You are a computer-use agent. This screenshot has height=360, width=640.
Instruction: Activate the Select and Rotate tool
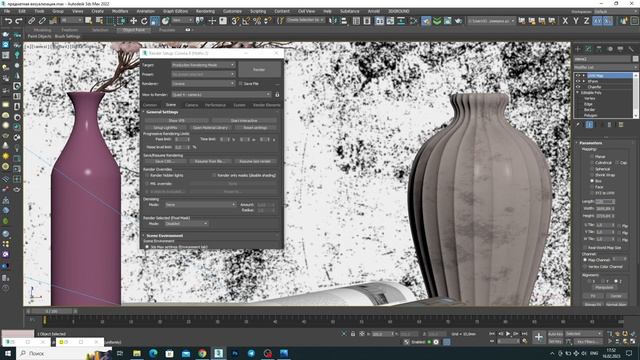pos(144,21)
